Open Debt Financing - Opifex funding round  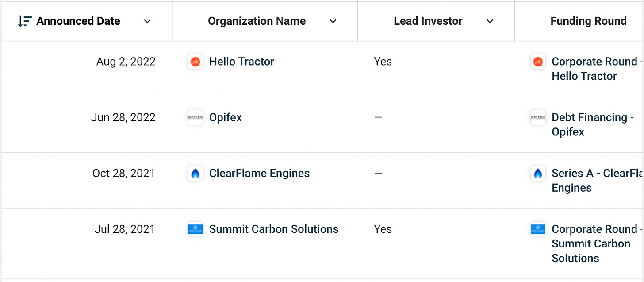coord(593,124)
